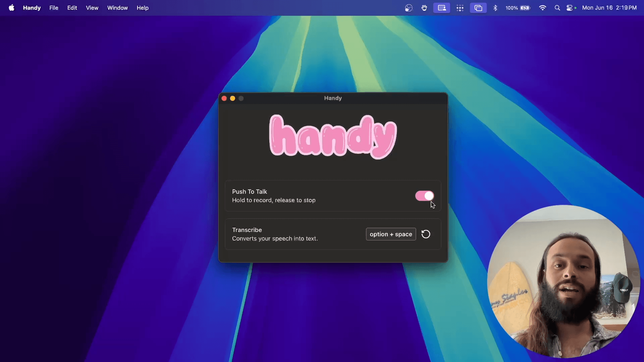Click the Handy hand icon in menu bar
This screenshot has height=362, width=644.
click(424, 8)
